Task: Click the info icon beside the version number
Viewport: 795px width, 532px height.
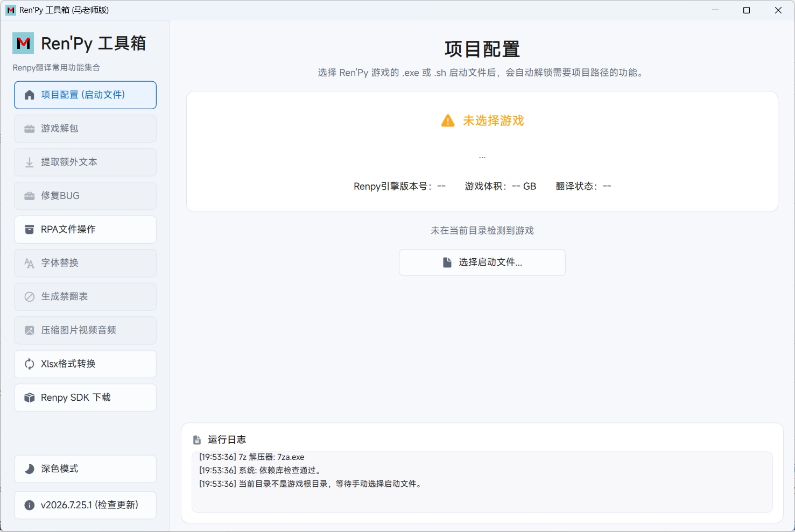Action: 30,505
